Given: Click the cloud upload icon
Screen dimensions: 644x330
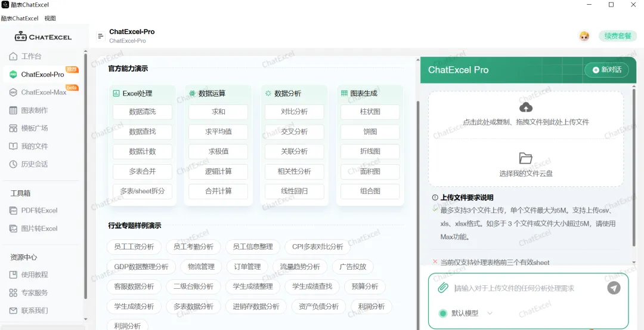Looking at the screenshot, I should tap(526, 107).
